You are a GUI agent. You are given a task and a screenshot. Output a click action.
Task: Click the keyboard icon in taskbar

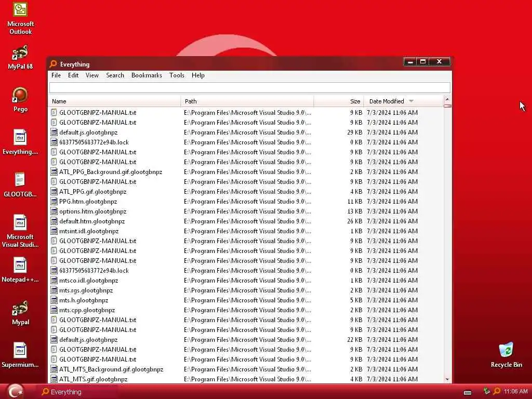pos(468,393)
